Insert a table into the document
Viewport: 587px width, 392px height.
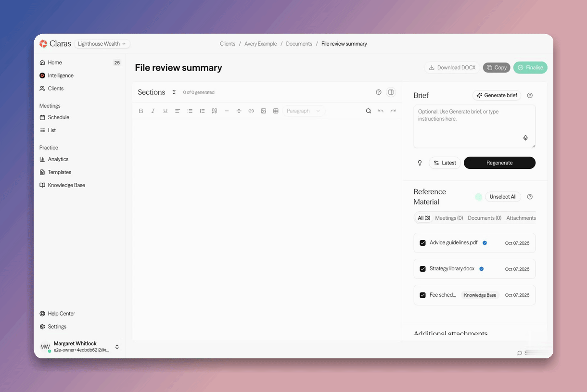click(x=276, y=111)
